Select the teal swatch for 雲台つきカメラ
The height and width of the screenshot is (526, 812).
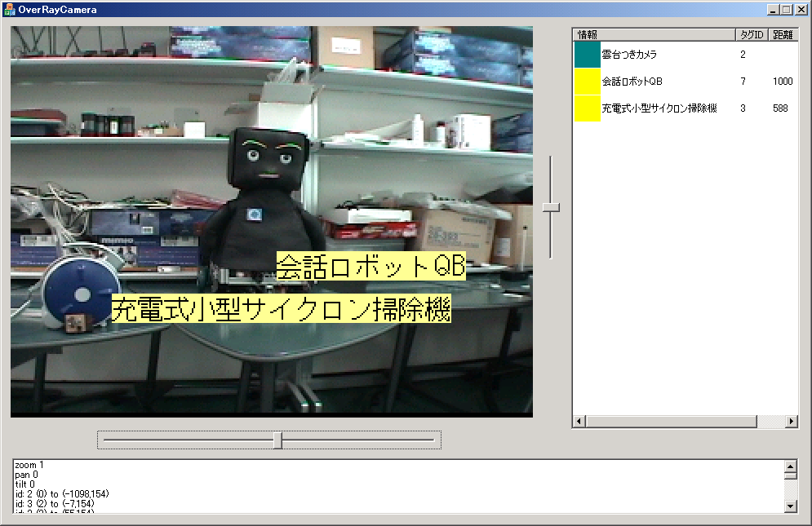588,55
